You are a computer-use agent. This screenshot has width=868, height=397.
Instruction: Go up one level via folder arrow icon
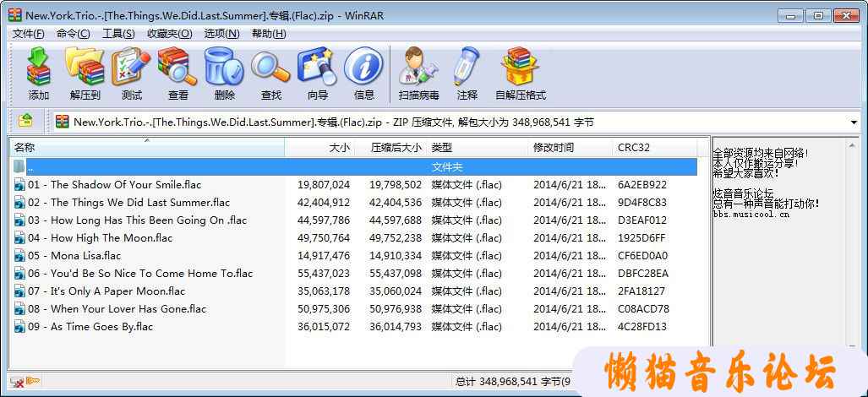[x=25, y=121]
